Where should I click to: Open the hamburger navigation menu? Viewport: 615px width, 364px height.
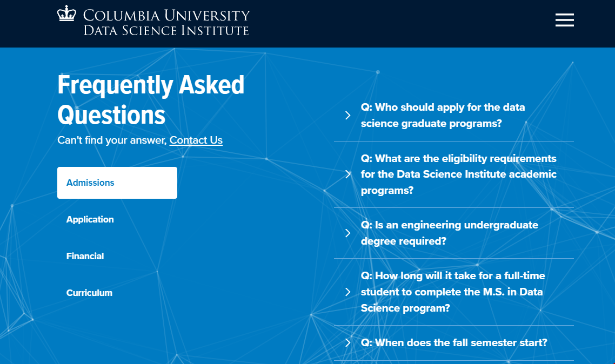pos(564,20)
